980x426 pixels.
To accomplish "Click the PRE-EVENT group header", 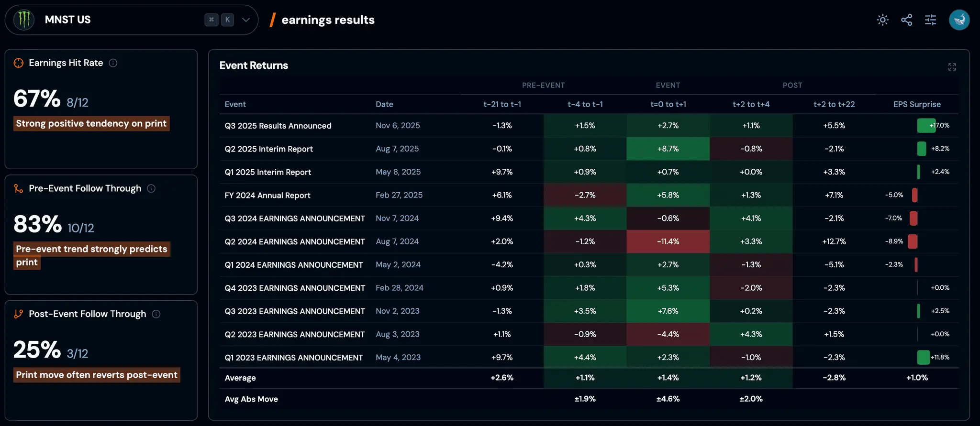I will pyautogui.click(x=543, y=85).
